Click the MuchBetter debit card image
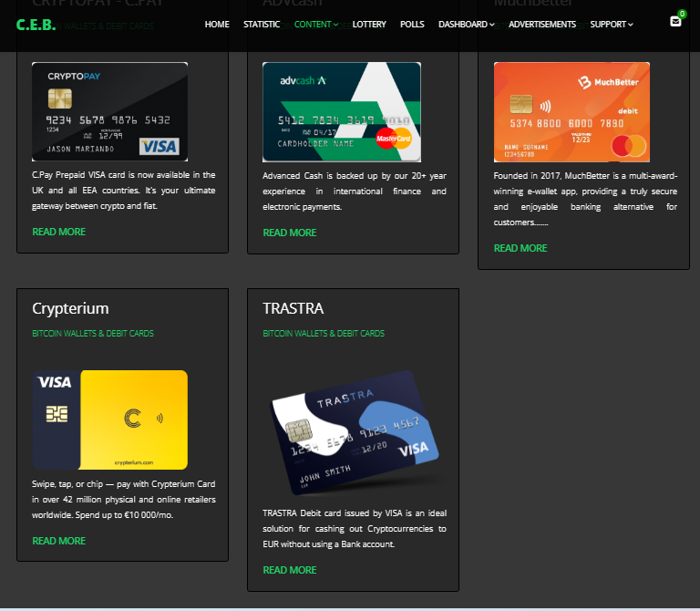This screenshot has width=700, height=611. coord(571,112)
